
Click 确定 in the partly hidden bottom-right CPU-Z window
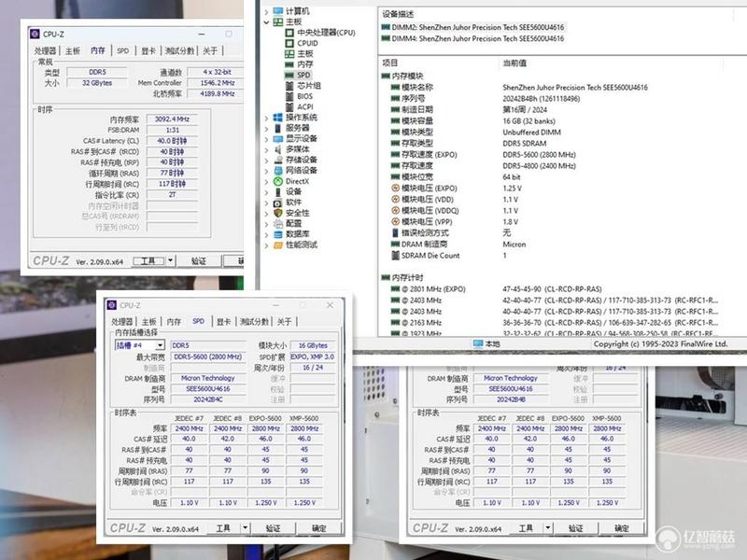[622, 528]
